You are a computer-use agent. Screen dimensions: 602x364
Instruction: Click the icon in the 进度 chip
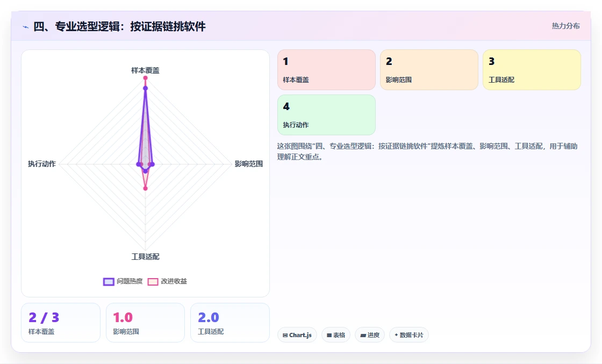[363, 335]
